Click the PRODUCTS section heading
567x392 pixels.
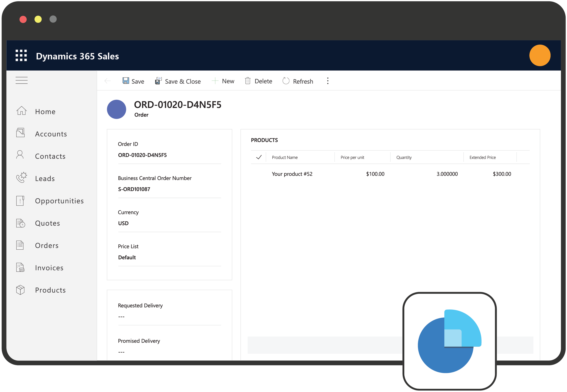click(x=264, y=140)
